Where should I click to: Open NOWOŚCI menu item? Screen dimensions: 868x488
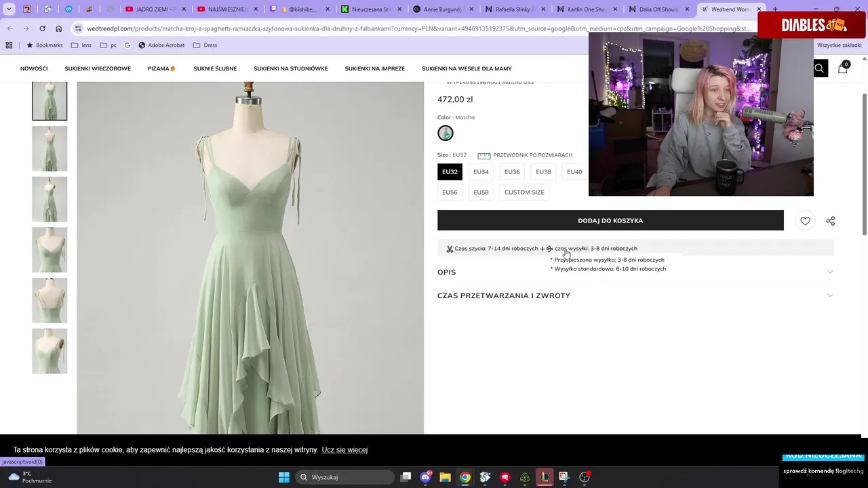[x=34, y=68]
